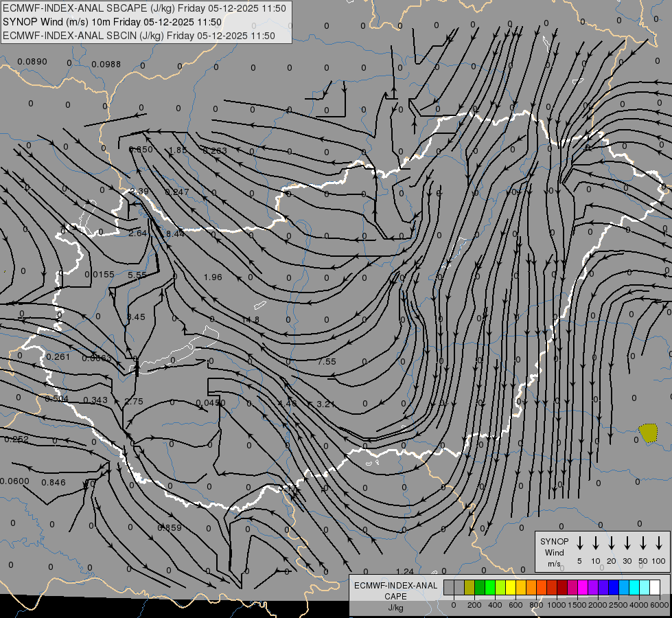This screenshot has width=672, height=618.
Task: Click the 'ECMWF-INDEX-ANAL CAPE J/kg' legend label
Action: tap(395, 596)
